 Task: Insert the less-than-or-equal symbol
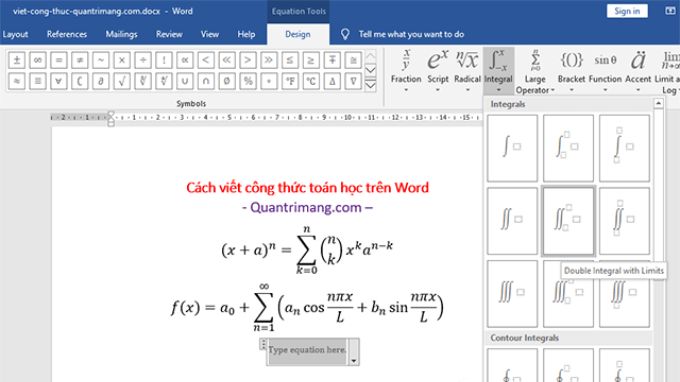click(290, 60)
